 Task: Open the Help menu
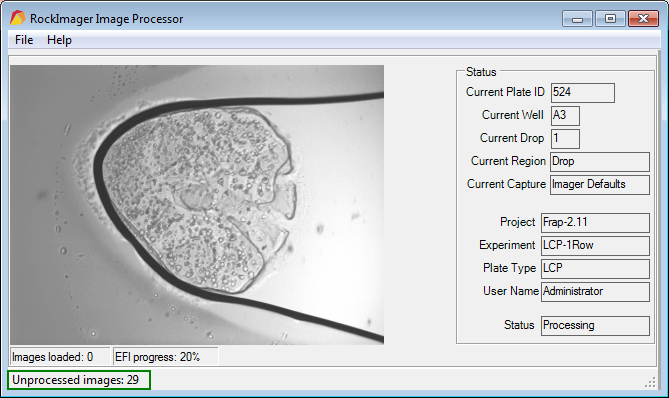pyautogui.click(x=59, y=40)
